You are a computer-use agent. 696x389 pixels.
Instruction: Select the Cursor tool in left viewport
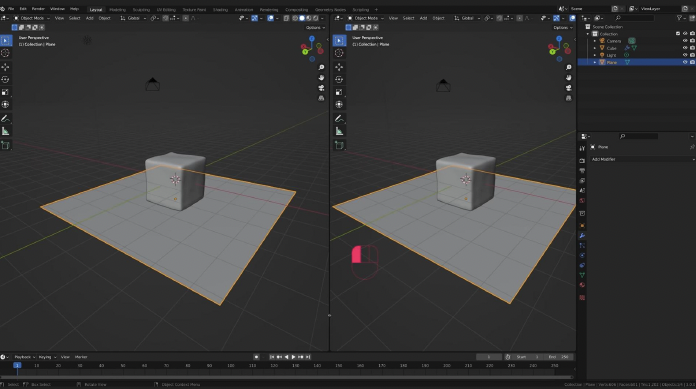[5, 53]
